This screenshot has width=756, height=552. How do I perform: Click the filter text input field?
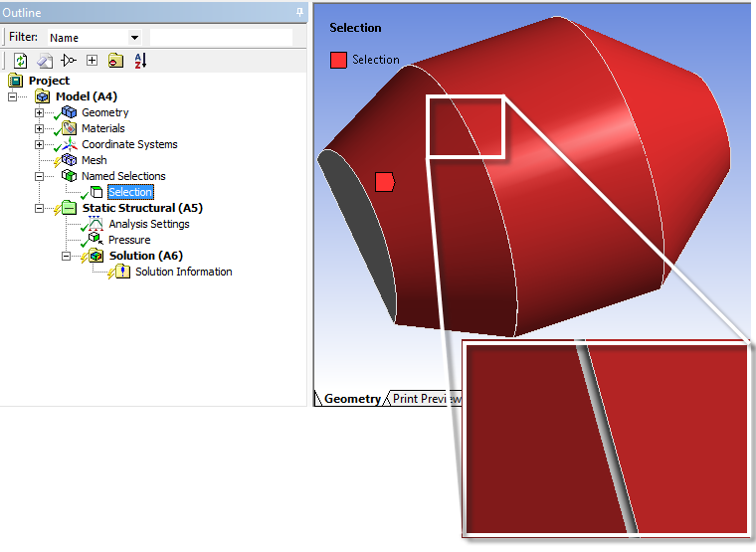click(221, 37)
